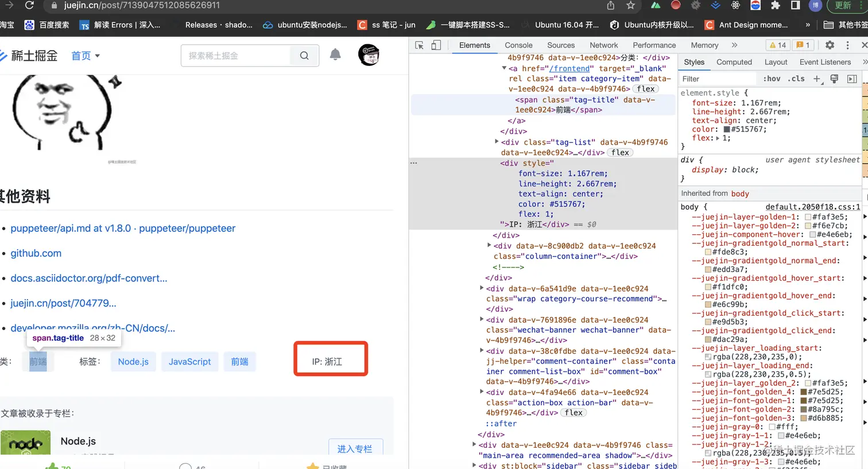Open default.2050f18.css:1 source link
This screenshot has height=469, width=868.
click(813, 207)
